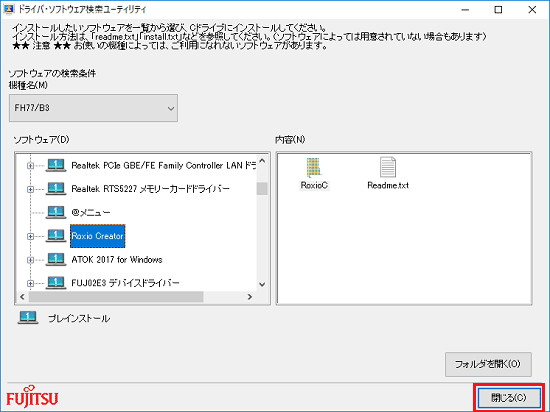Open the 機種名 FH77/B3 dropdown
This screenshot has height=412, width=550.
coord(93,108)
